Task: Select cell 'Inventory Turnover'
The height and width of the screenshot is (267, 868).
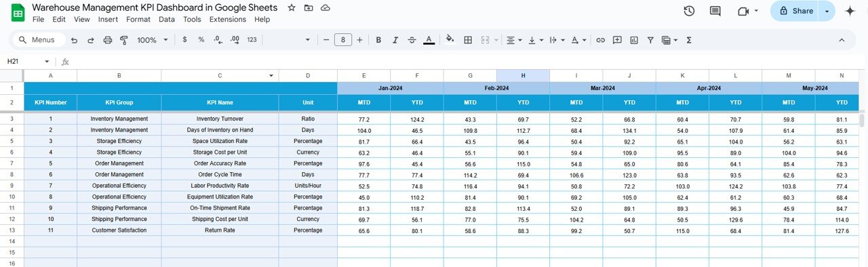Action: tap(220, 119)
